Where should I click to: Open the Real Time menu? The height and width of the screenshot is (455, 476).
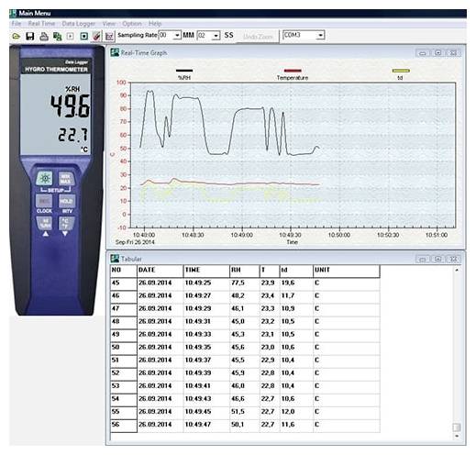(x=41, y=24)
